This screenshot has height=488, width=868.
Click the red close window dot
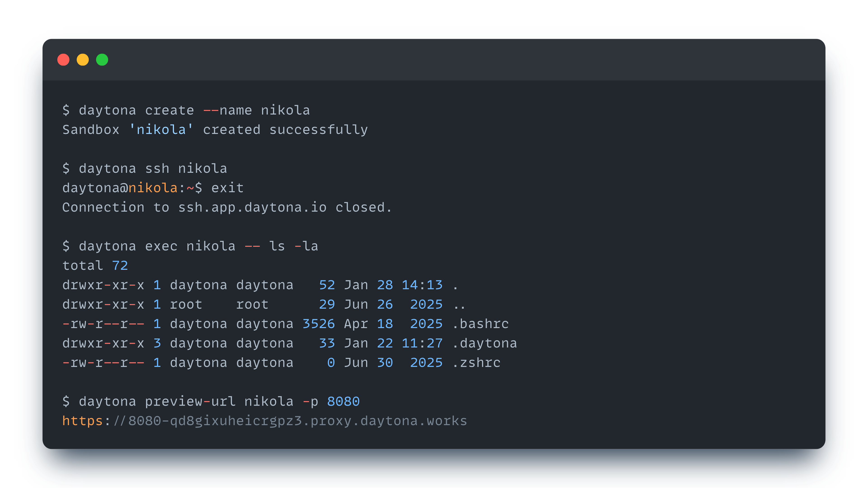(x=63, y=60)
